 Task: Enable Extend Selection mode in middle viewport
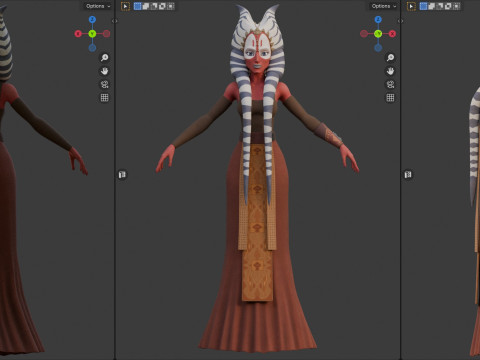pyautogui.click(x=146, y=6)
